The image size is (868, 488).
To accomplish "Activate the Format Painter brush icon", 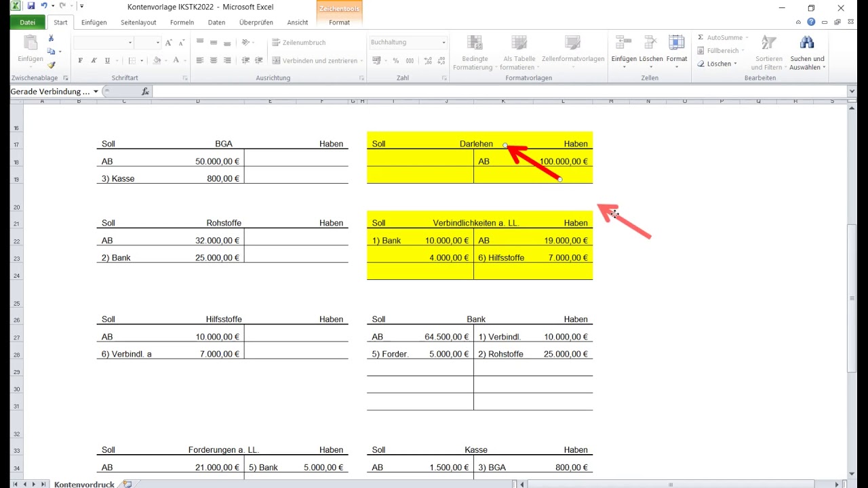I will click(x=51, y=65).
